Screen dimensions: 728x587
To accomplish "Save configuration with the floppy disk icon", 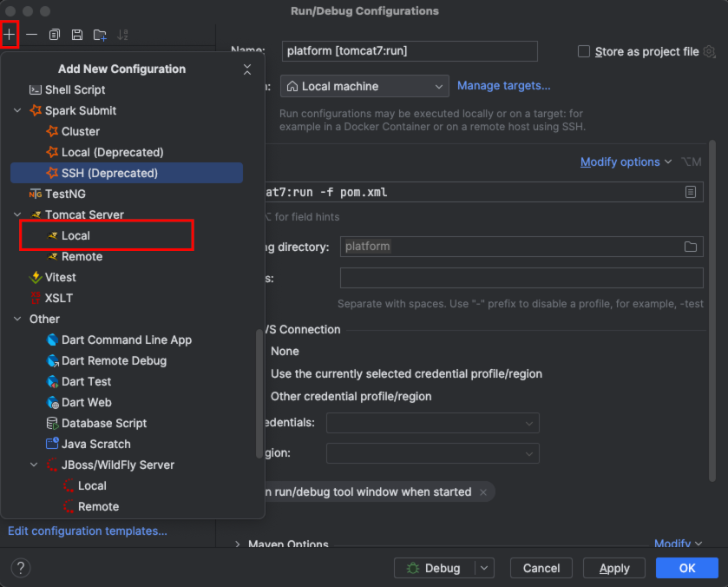I will pos(77,35).
